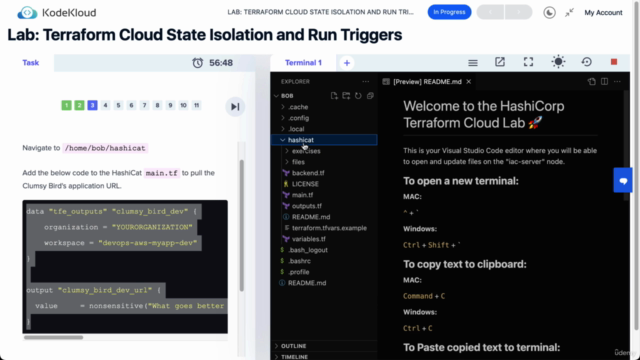Click the show source icon in editor

pyautogui.click(x=592, y=82)
